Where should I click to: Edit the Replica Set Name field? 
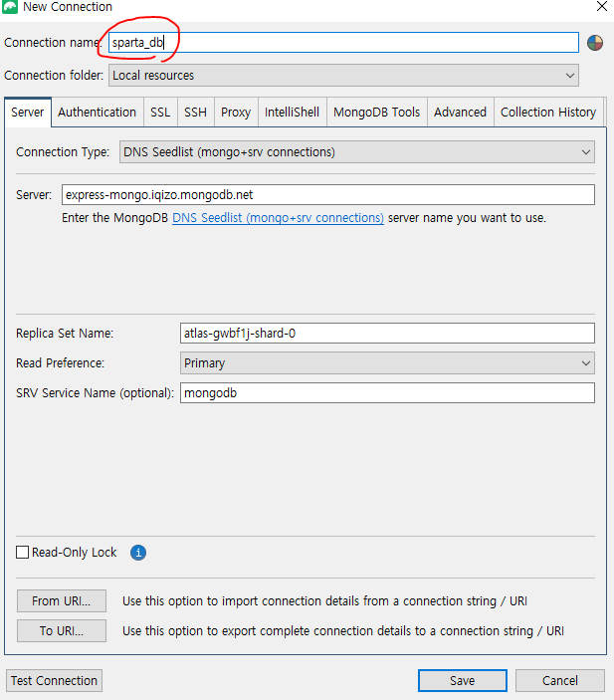click(x=387, y=334)
